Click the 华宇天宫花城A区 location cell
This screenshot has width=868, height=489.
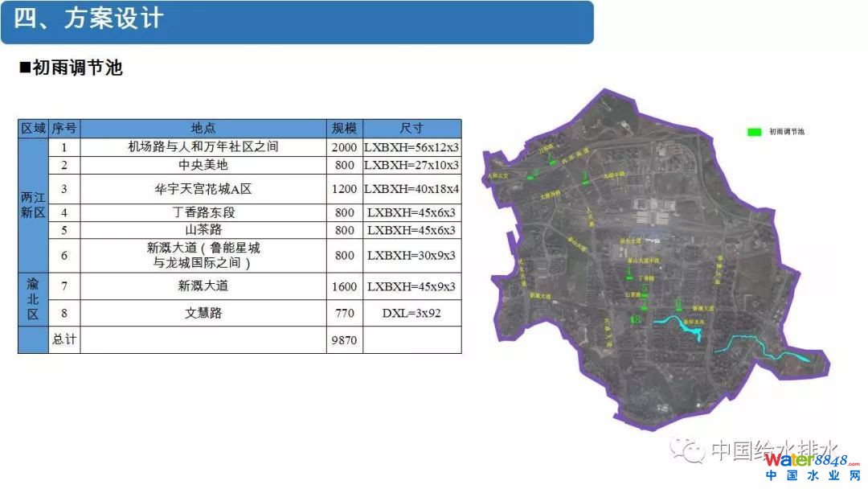[x=203, y=189]
